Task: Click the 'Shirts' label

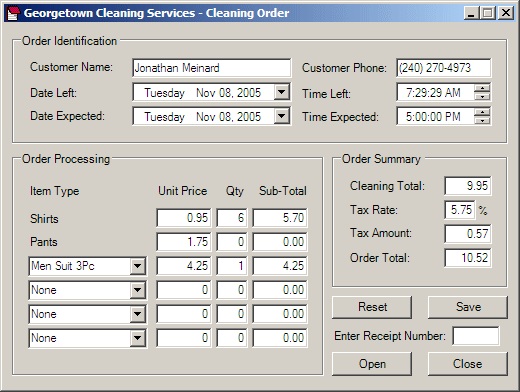Action: click(44, 219)
